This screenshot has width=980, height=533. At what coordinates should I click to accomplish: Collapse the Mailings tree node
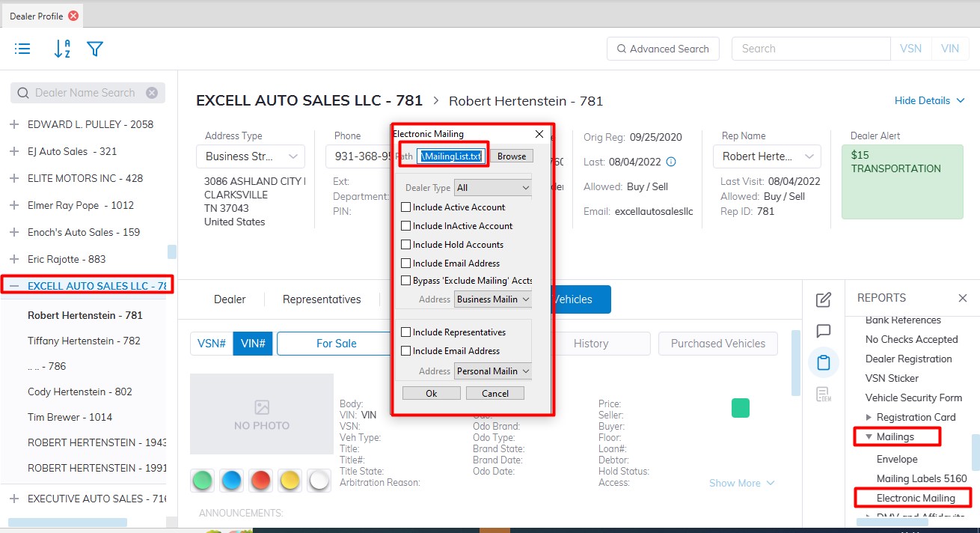coord(869,436)
